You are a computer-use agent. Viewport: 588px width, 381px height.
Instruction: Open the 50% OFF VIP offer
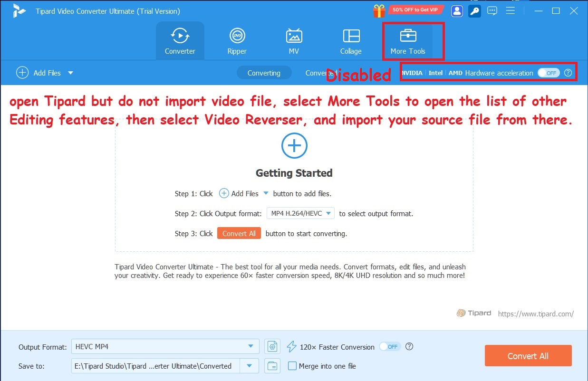[x=415, y=10]
